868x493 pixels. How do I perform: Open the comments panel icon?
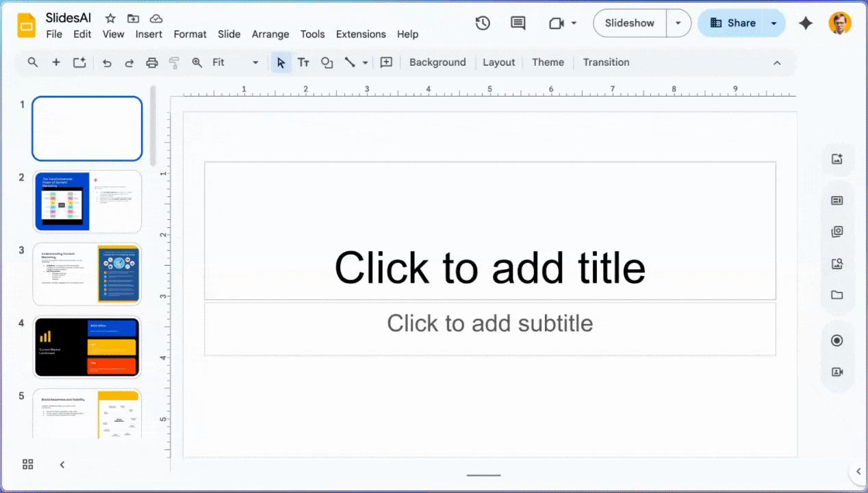(x=518, y=23)
